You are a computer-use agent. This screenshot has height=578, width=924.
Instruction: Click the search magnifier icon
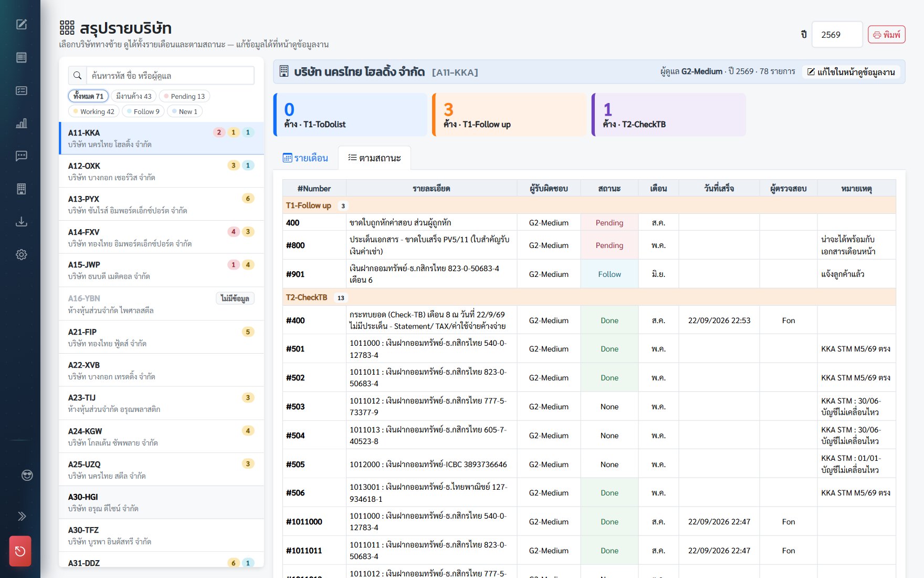click(x=77, y=76)
